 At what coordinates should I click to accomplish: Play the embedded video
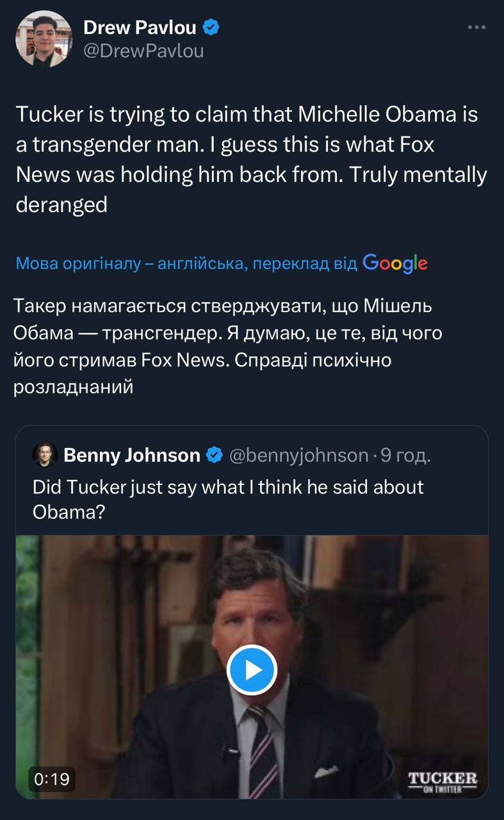(252, 670)
